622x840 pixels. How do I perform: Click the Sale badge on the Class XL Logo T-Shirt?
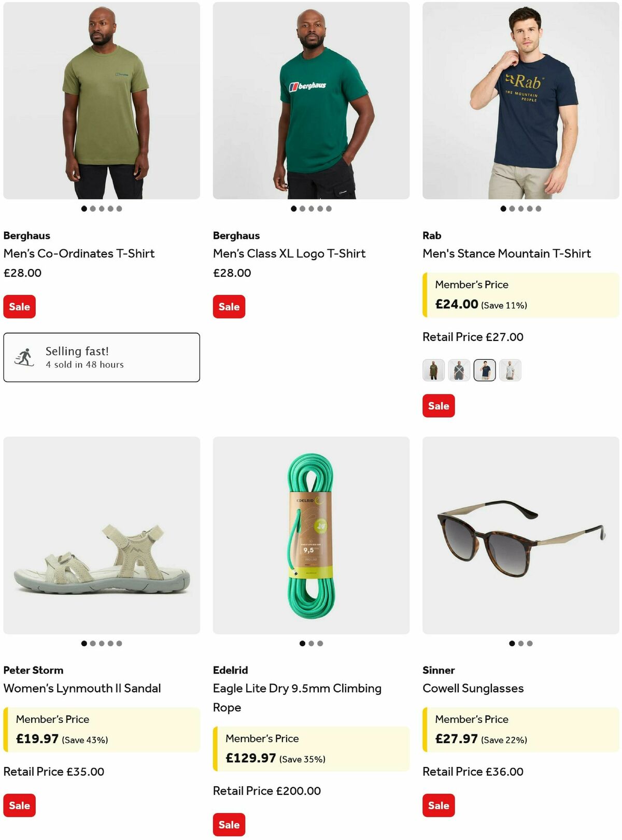[229, 306]
